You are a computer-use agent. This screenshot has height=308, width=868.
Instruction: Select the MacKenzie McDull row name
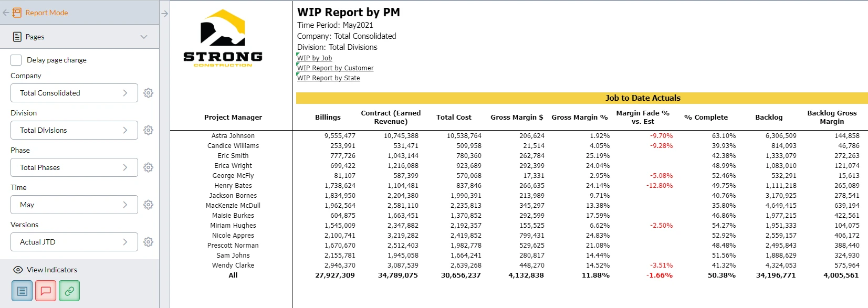(x=233, y=206)
